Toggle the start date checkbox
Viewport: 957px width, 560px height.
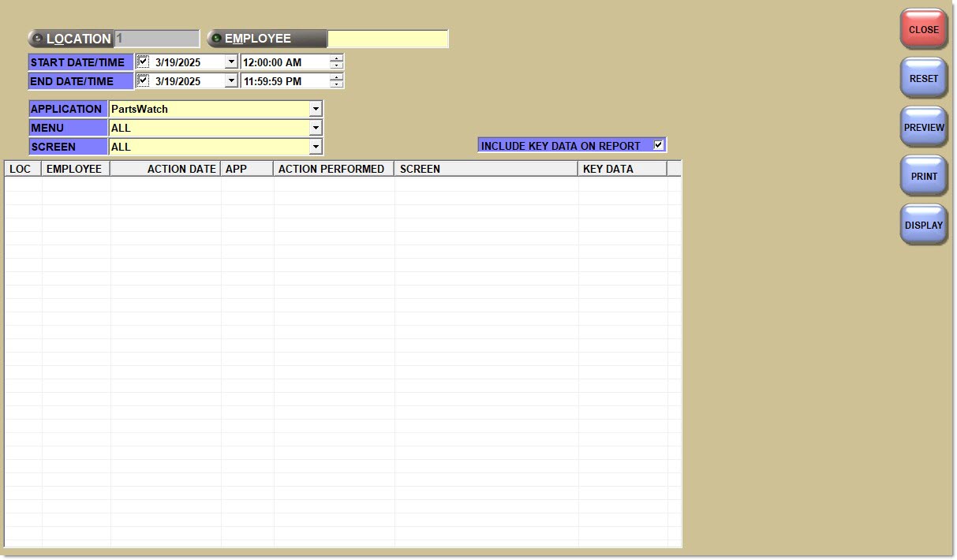click(143, 62)
